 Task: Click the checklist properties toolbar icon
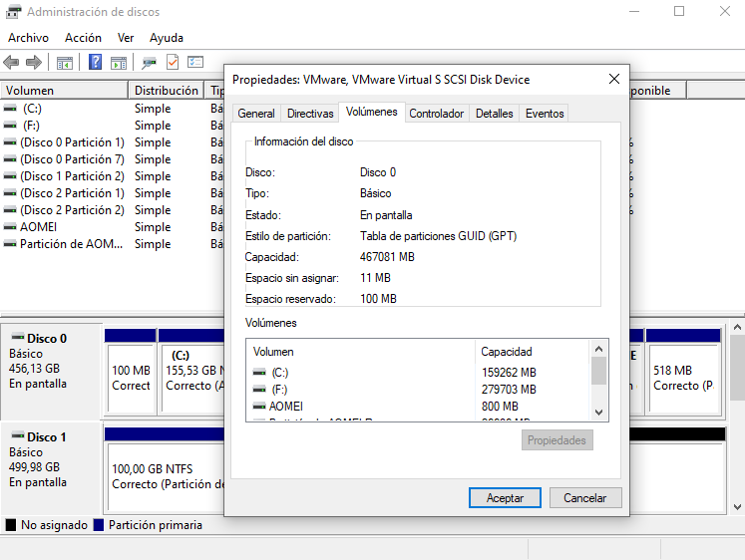195,62
